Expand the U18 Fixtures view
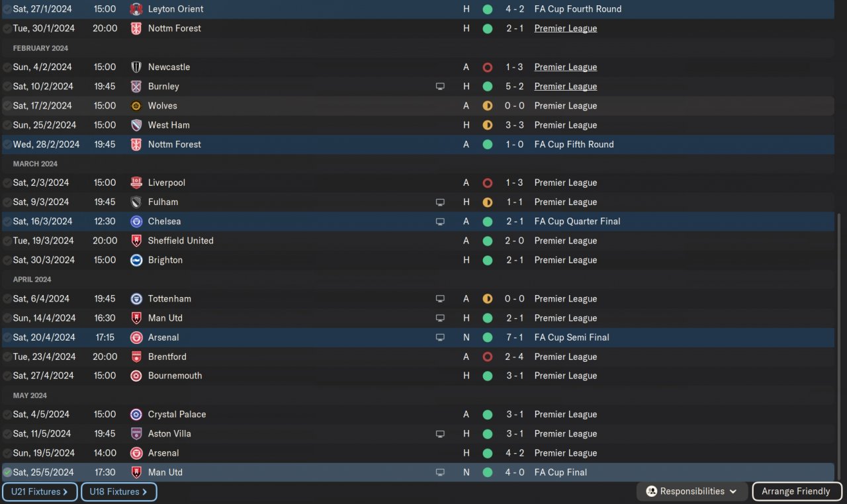This screenshot has height=504, width=847. (118, 491)
